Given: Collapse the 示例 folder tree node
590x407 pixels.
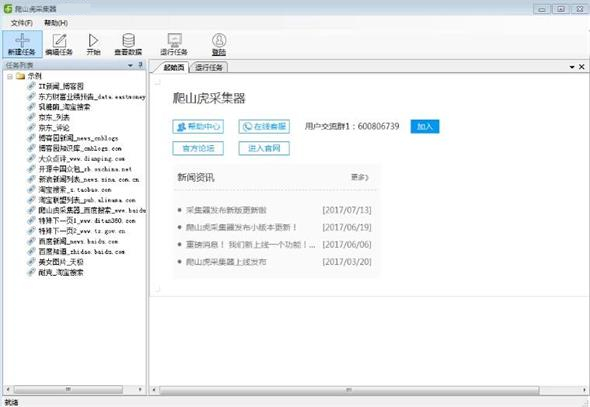Looking at the screenshot, I should point(10,76).
